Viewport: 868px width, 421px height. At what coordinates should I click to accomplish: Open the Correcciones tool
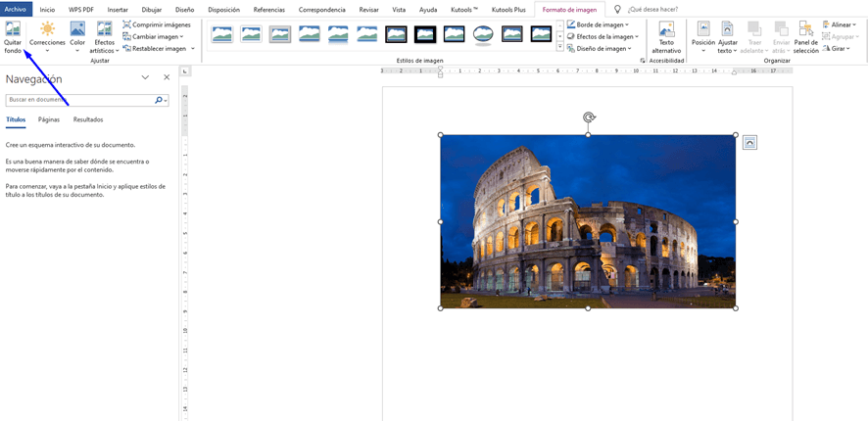47,30
